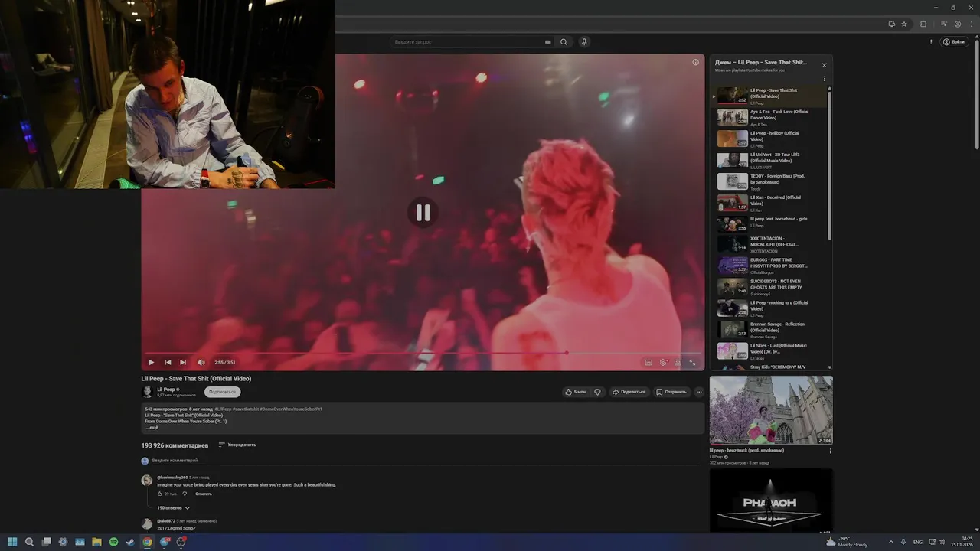Viewport: 980px width, 551px height.
Task: Play TEDDY - Foreign Banz from playlist
Action: [770, 181]
